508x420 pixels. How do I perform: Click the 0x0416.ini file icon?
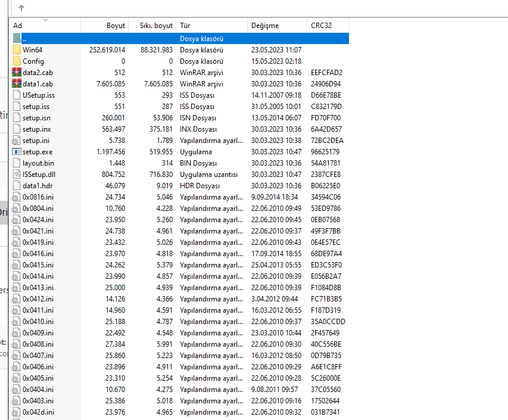point(16,254)
